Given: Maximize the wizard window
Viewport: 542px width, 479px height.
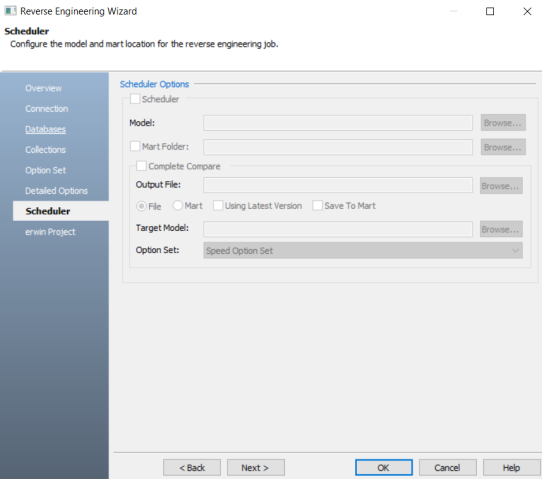Looking at the screenshot, I should (x=489, y=11).
